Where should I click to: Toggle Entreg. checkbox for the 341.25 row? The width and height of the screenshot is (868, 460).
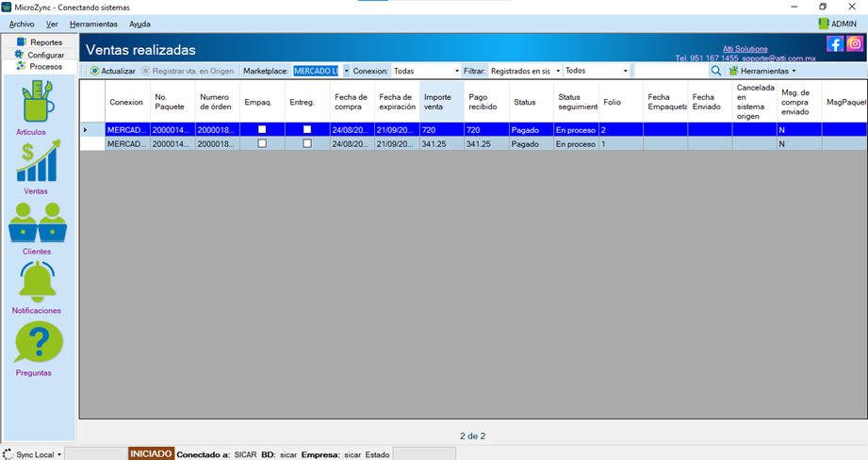click(x=307, y=143)
